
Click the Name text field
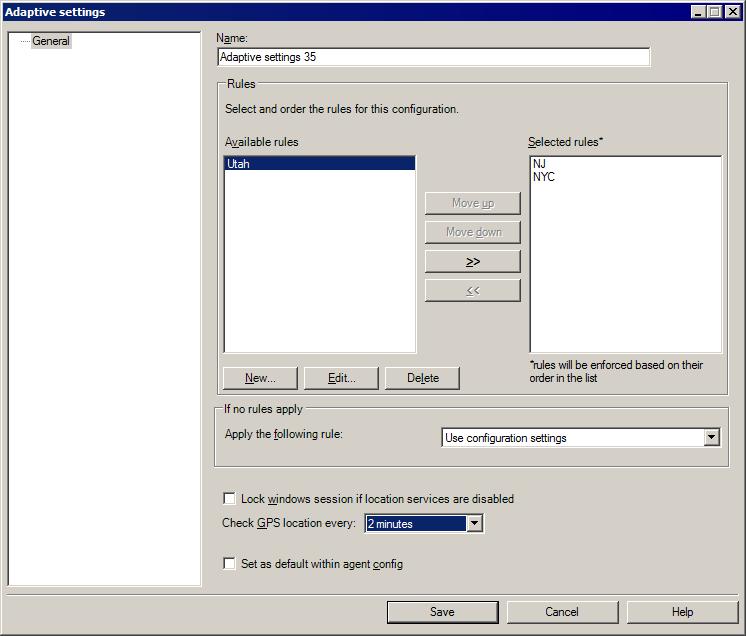click(x=433, y=58)
